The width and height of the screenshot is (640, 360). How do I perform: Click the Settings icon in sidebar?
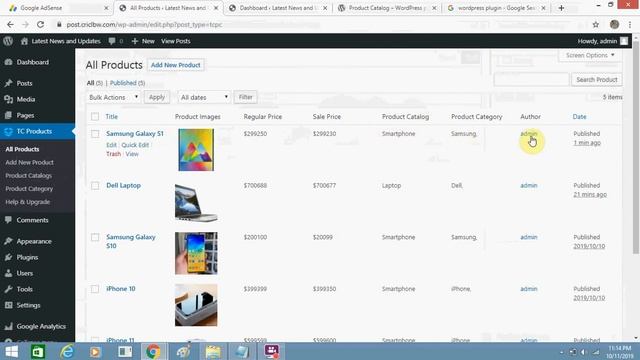pyautogui.click(x=8, y=305)
